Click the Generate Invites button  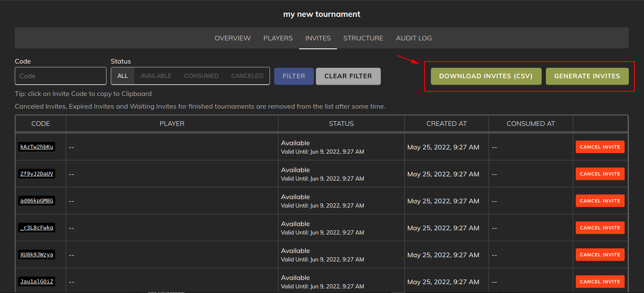587,76
